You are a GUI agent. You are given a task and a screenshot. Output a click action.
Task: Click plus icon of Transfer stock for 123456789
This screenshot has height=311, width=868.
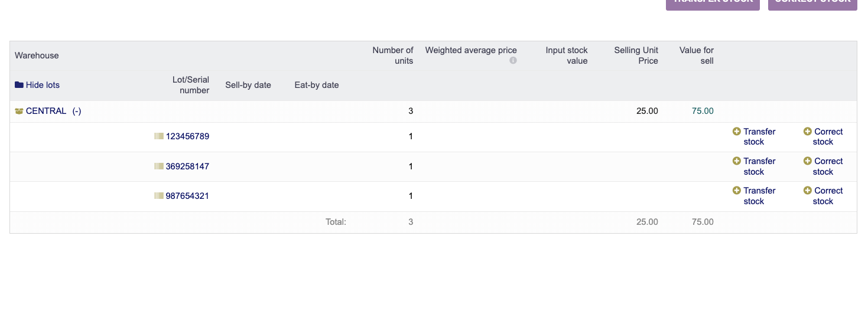tap(736, 132)
